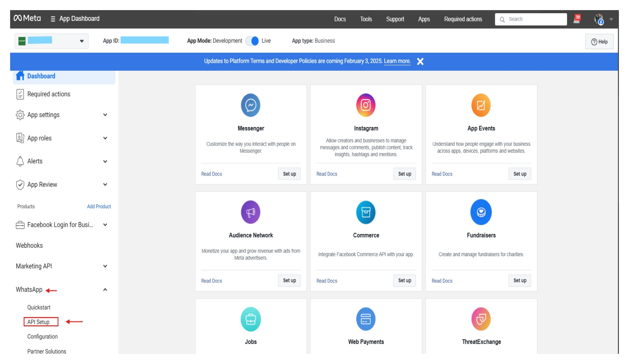
Task: Set up the Messenger product
Action: (289, 174)
